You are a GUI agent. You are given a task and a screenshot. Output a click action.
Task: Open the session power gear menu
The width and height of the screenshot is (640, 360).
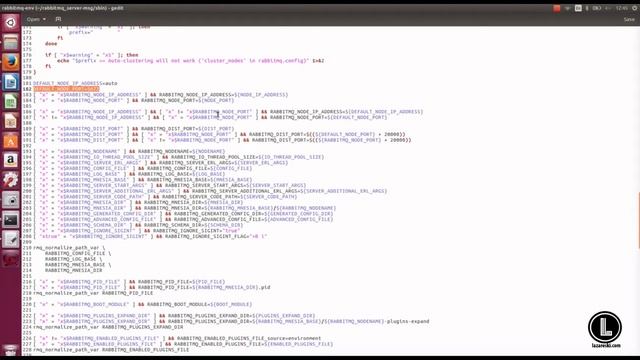tap(635, 8)
